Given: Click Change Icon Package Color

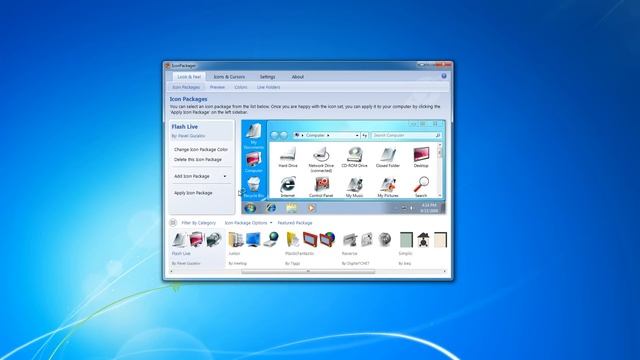Looking at the screenshot, I should [x=201, y=149].
